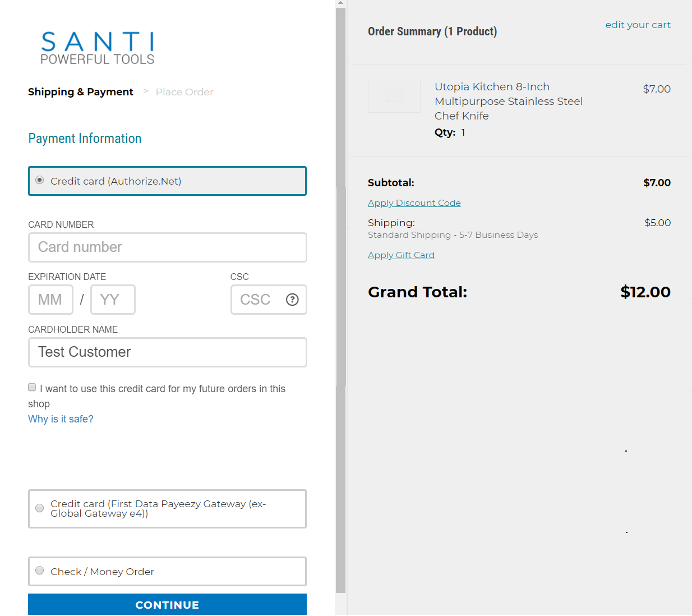Click the Subtotal $7.00 value
The width and height of the screenshot is (692, 616).
click(x=657, y=183)
